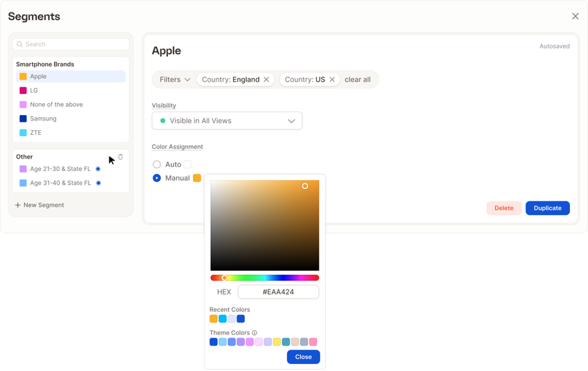Remove the Country: England filter chip
The height and width of the screenshot is (371, 588).
tap(266, 80)
